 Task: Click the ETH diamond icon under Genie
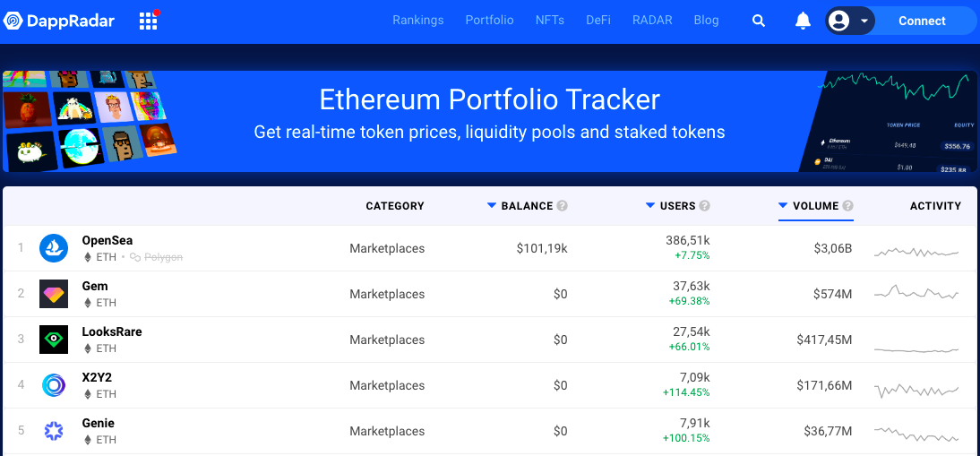(88, 439)
